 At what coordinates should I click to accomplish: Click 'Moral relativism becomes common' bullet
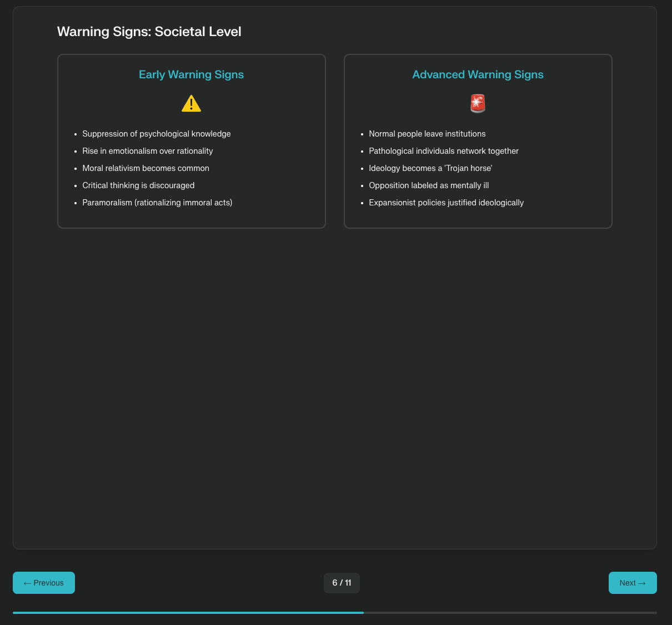click(146, 168)
